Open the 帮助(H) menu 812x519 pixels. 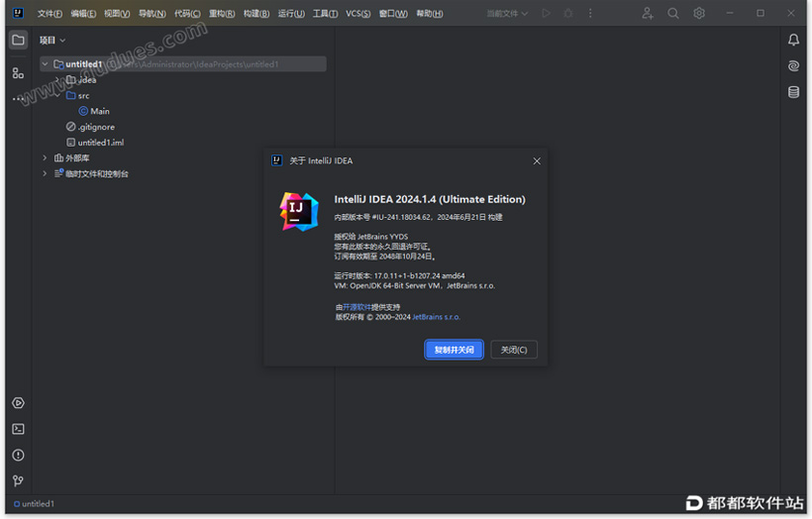tap(430, 14)
